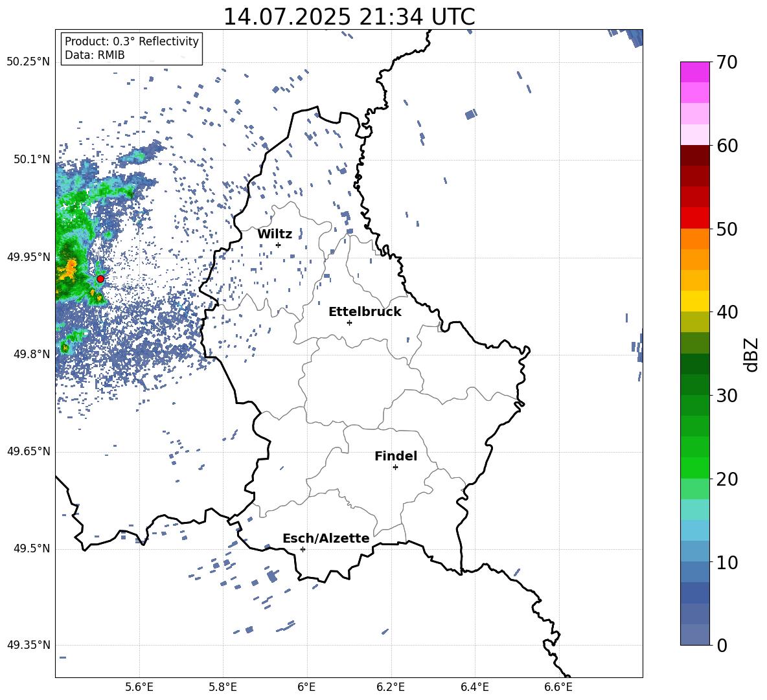Click the 50.25°N latitude label
767x700 pixels.
[x=29, y=62]
